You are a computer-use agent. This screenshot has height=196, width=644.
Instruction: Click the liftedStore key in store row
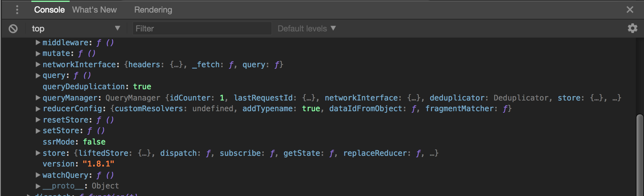pyautogui.click(x=103, y=153)
